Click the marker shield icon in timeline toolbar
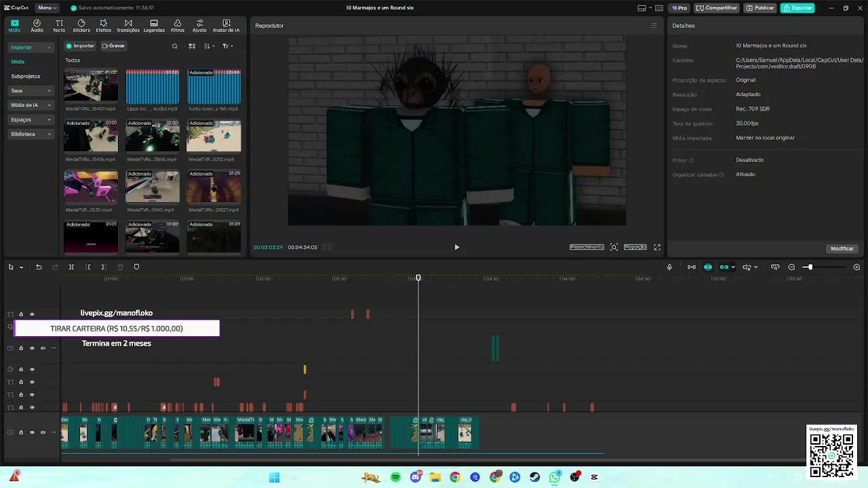 [136, 267]
